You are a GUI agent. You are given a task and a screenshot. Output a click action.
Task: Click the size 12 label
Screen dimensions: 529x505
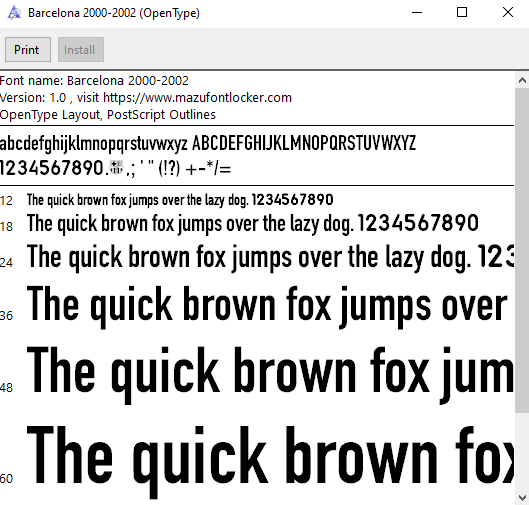[x=6, y=201]
